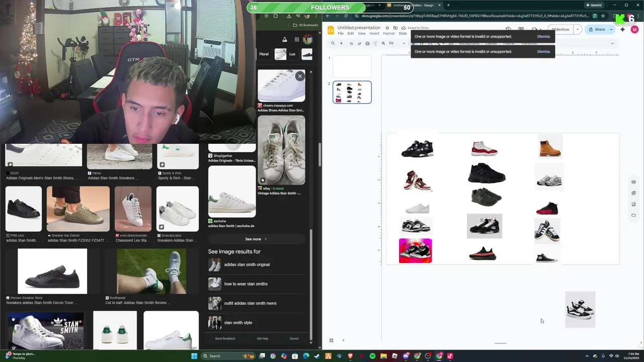This screenshot has height=362, width=644.
Task: Open the View menu
Action: (x=362, y=34)
